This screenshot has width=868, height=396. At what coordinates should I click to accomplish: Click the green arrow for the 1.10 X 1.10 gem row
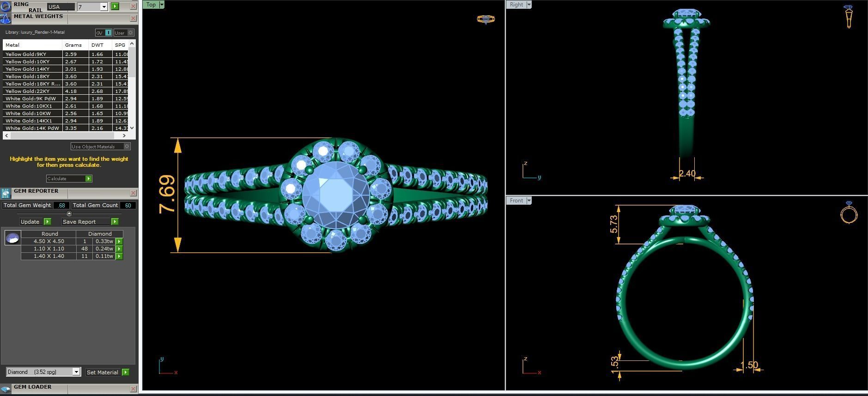pyautogui.click(x=119, y=249)
